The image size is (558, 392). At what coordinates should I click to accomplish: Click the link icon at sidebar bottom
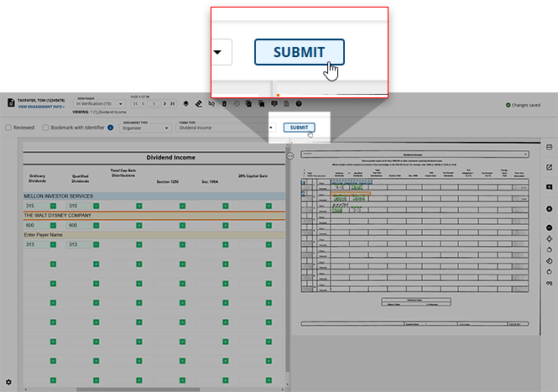pyautogui.click(x=549, y=283)
